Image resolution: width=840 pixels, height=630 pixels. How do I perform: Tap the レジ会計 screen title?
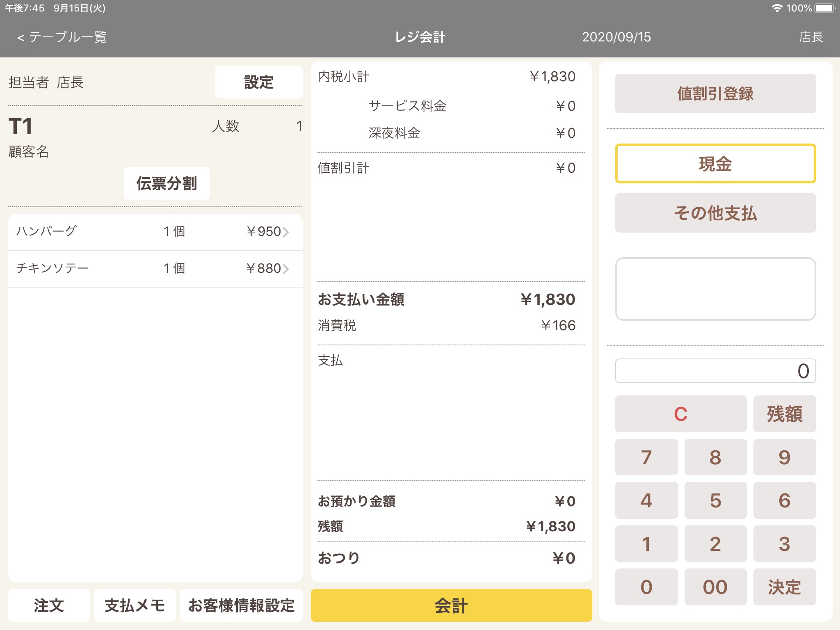420,37
